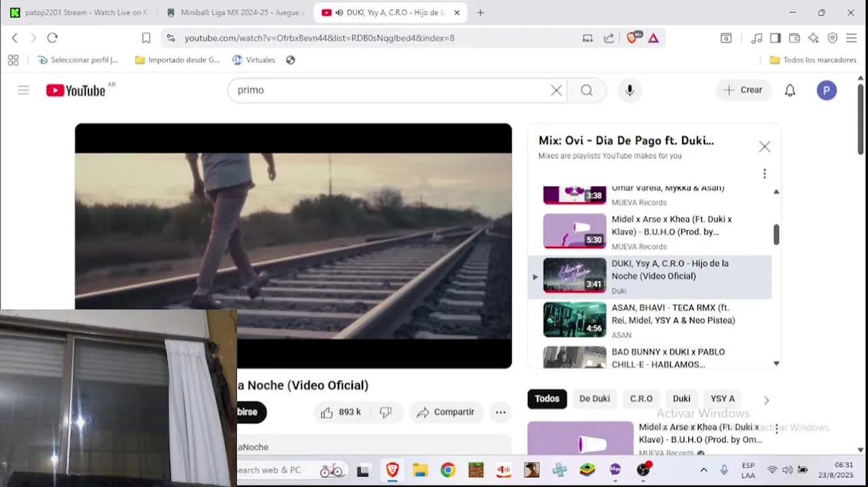Open OBS Studio from the taskbar

[x=644, y=470]
